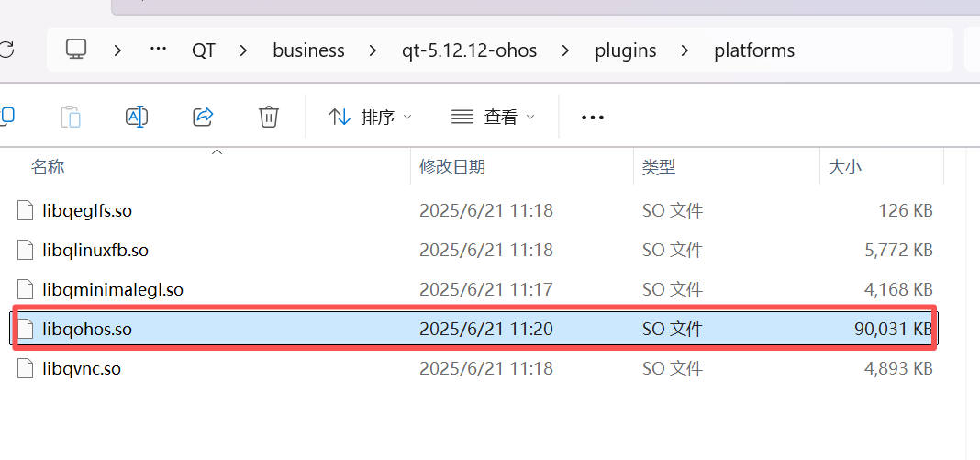Viewport: 980px width, 460px height.
Task: Click the Rename icon in toolbar
Action: pyautogui.click(x=136, y=117)
